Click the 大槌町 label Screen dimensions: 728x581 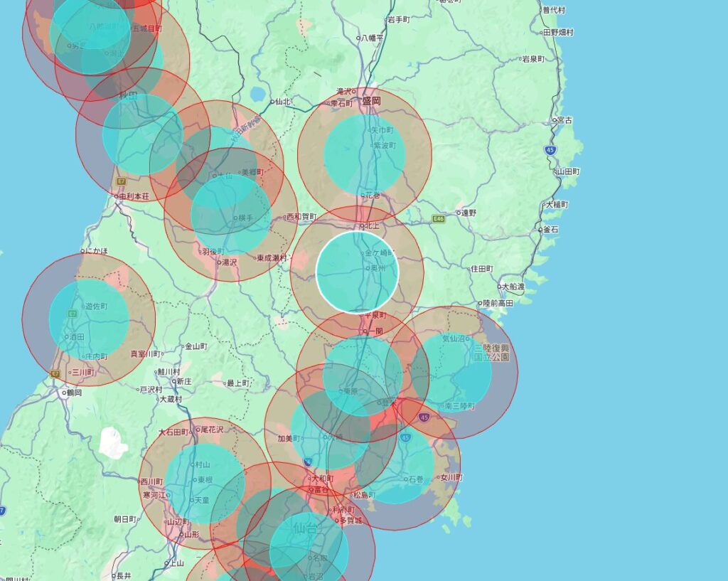pos(555,204)
